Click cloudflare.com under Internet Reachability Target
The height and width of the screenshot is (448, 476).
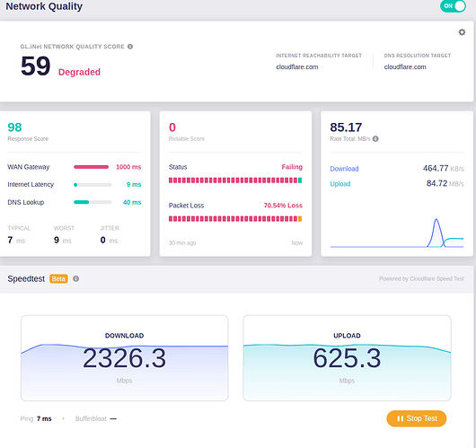297,66
